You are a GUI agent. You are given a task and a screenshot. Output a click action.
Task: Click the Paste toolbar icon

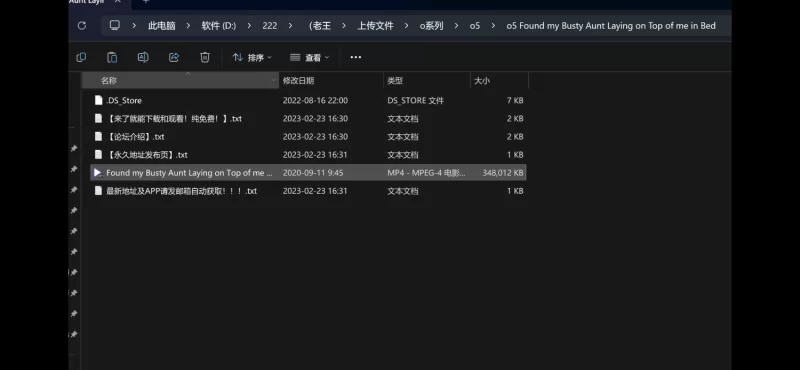point(112,57)
